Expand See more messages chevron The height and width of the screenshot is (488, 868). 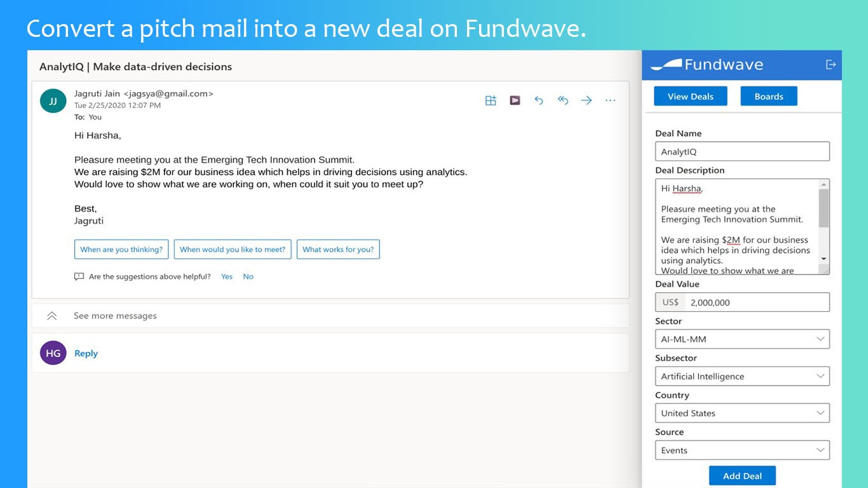52,316
